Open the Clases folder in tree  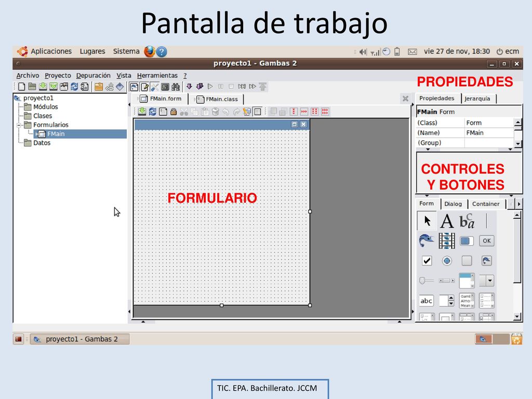pyautogui.click(x=43, y=116)
